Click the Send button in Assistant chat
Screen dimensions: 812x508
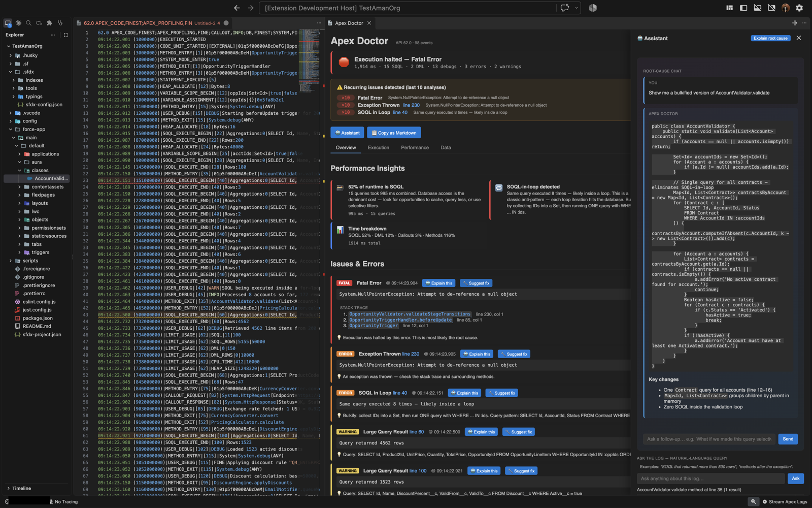(788, 439)
